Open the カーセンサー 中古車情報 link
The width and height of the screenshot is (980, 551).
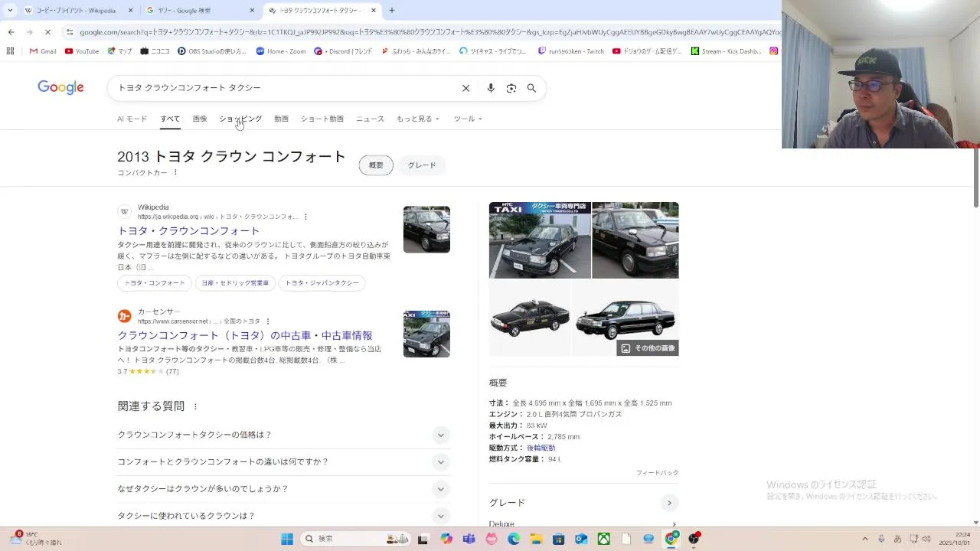pyautogui.click(x=245, y=335)
